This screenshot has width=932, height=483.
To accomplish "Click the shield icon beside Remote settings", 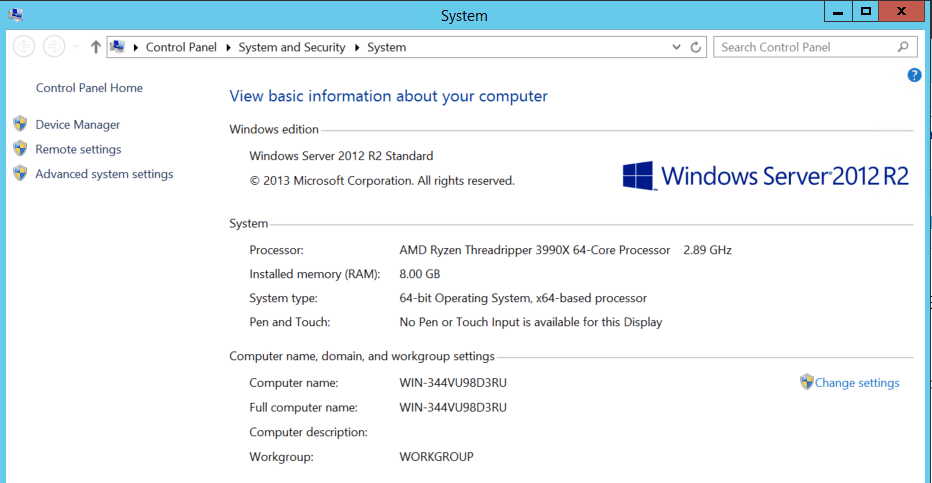I will coord(20,149).
